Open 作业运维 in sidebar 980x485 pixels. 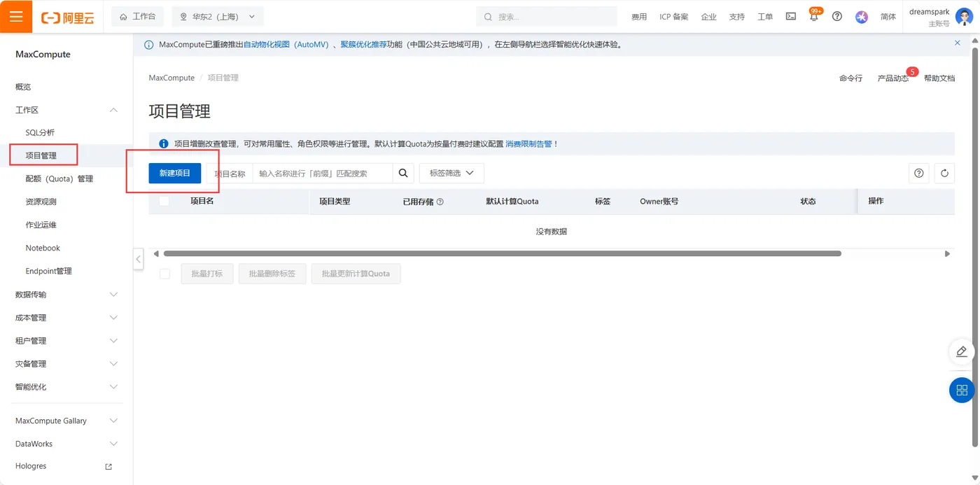[x=41, y=225]
